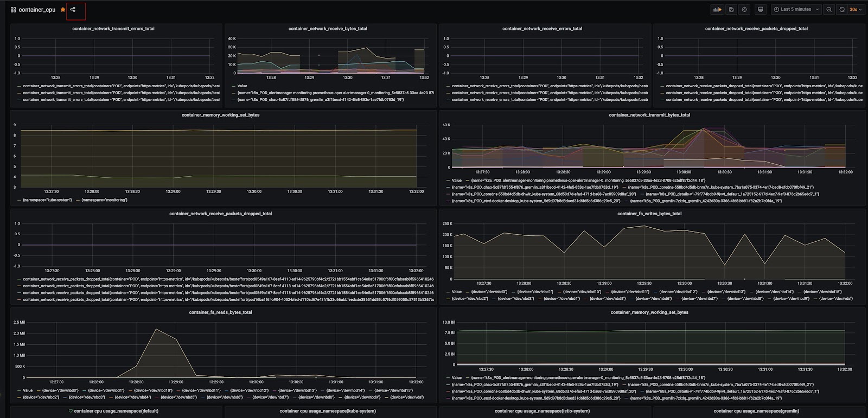Click heart icon beside usage_namespace(default) panel

[x=71, y=411]
